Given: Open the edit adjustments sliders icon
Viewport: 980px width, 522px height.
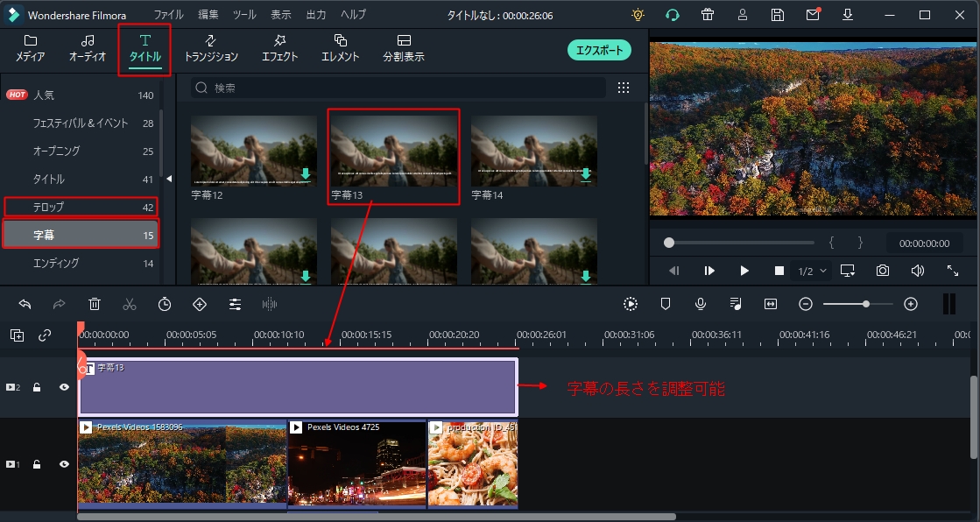Looking at the screenshot, I should 235,305.
